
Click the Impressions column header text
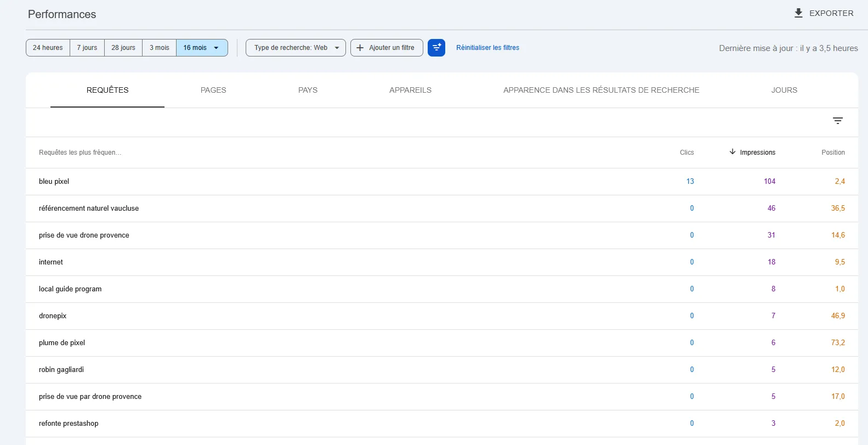click(757, 153)
